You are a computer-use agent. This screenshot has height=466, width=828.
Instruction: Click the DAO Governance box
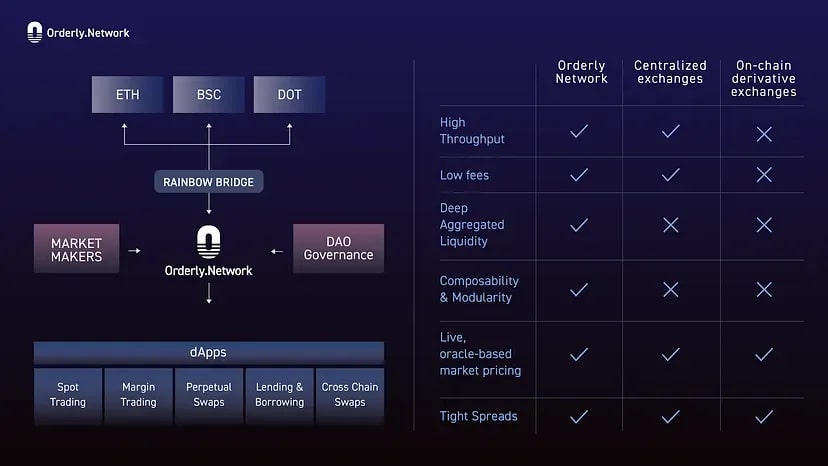point(337,249)
